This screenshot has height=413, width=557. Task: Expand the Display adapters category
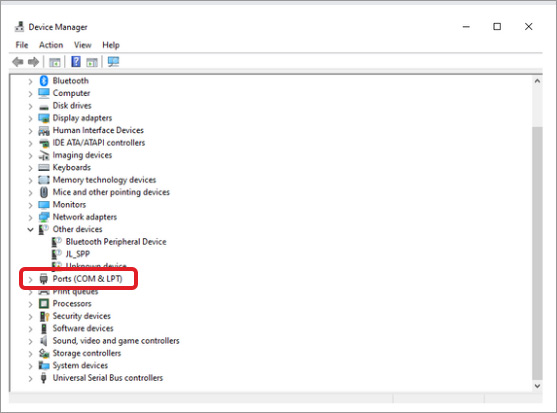pyautogui.click(x=30, y=118)
